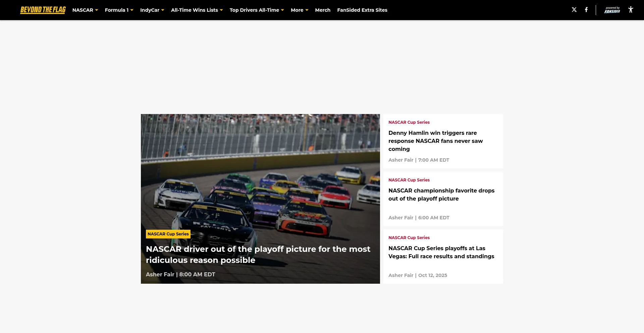Click the yellow NASCAR Cup Series tag
The width and height of the screenshot is (644, 333).
tap(168, 234)
